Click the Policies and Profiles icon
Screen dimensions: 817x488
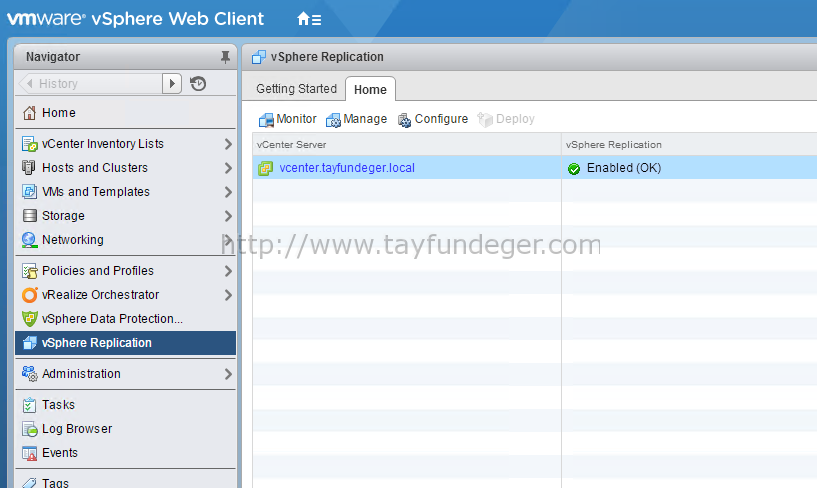[30, 271]
